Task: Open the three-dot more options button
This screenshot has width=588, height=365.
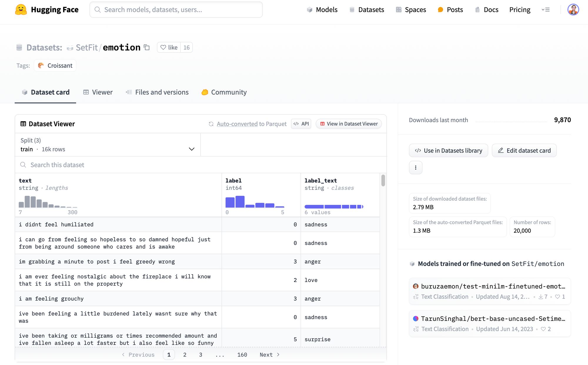Action: click(x=415, y=167)
